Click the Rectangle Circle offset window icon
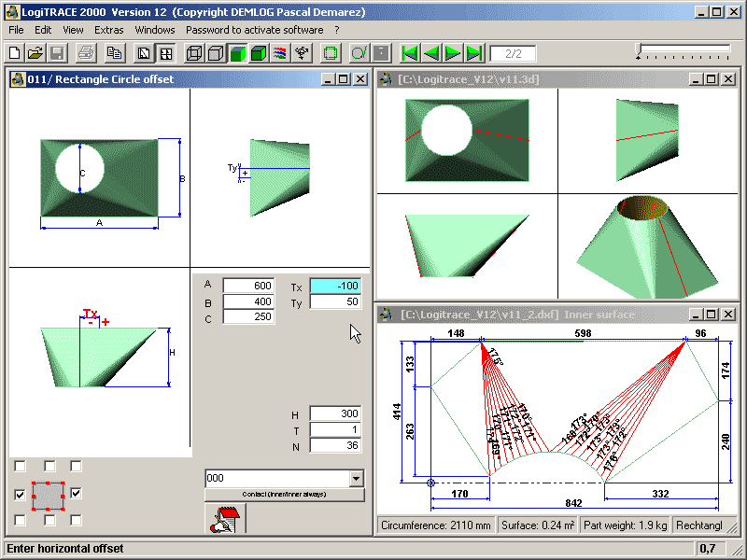 (18, 79)
